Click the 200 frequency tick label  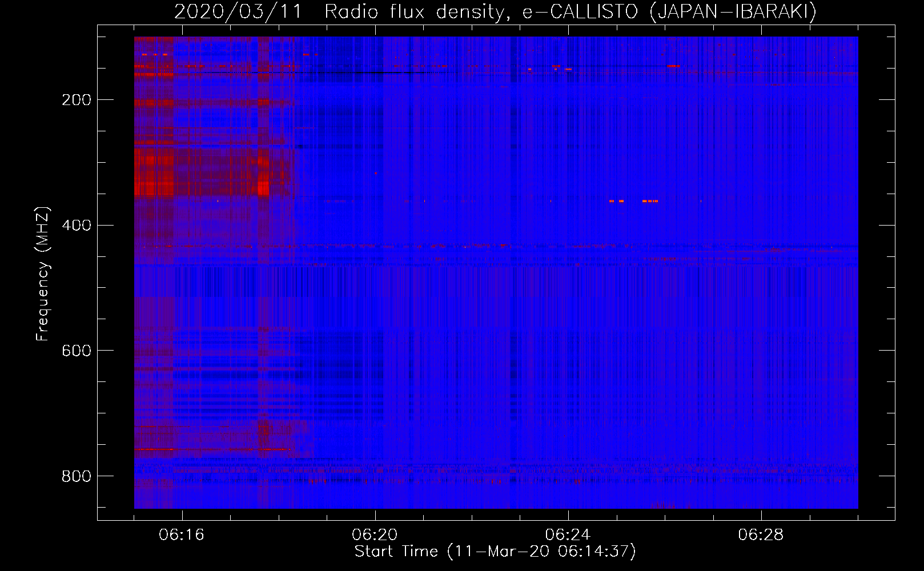tap(77, 100)
